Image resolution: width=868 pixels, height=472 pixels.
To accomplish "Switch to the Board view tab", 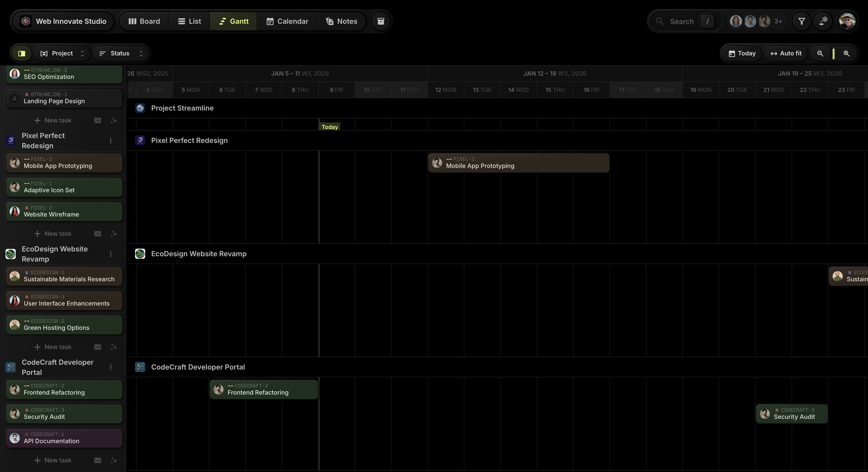I will click(x=144, y=21).
